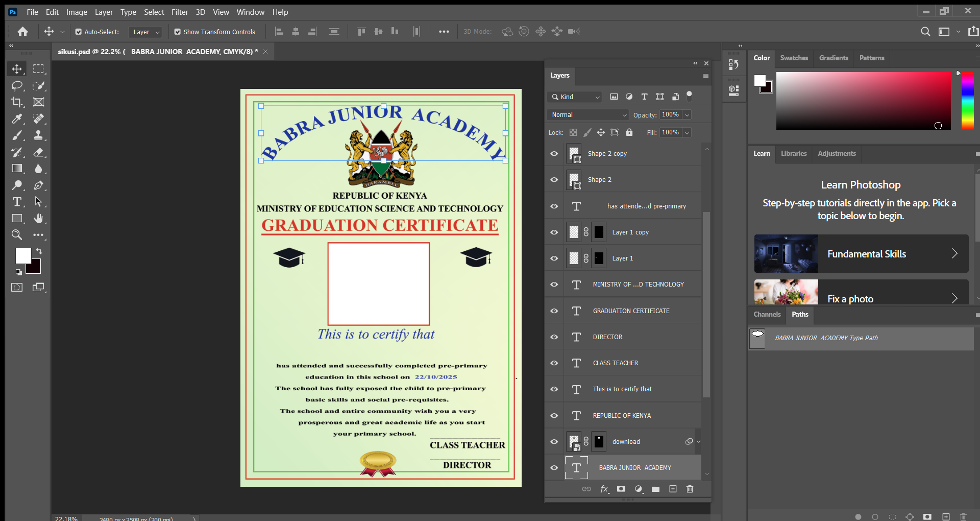Select the Pen tool
The width and height of the screenshot is (980, 521).
[x=38, y=185]
